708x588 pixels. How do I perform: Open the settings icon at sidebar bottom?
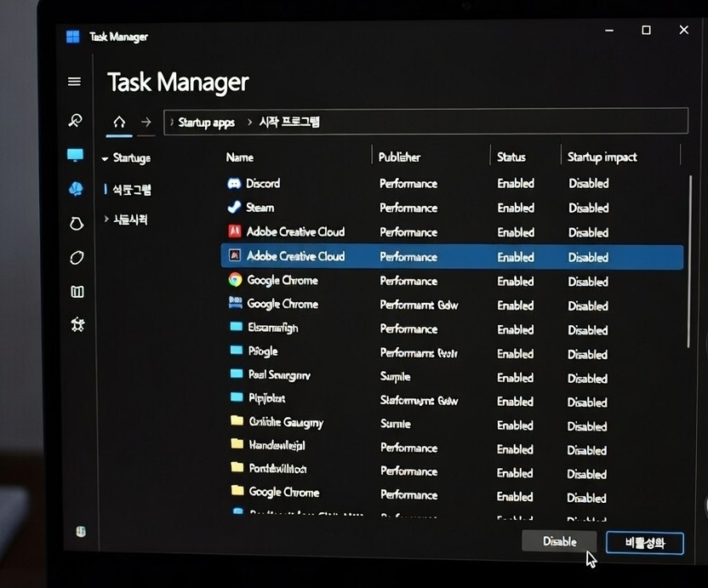click(x=81, y=532)
